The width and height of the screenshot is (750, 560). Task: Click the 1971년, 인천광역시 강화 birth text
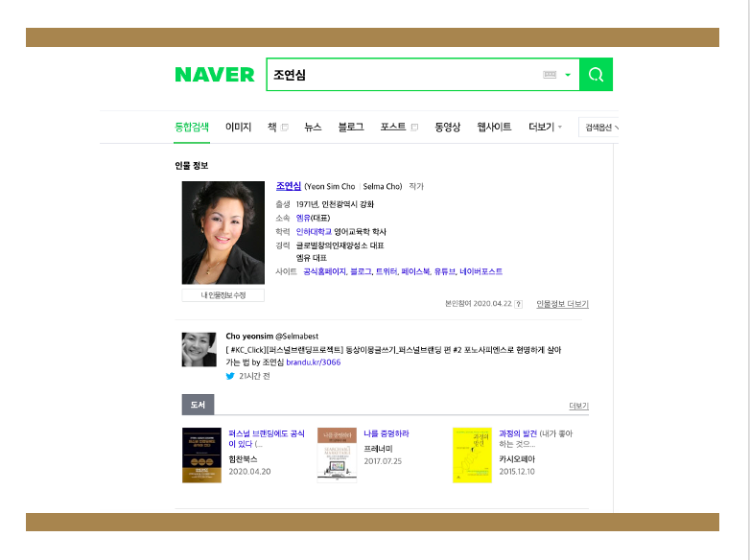coord(335,204)
